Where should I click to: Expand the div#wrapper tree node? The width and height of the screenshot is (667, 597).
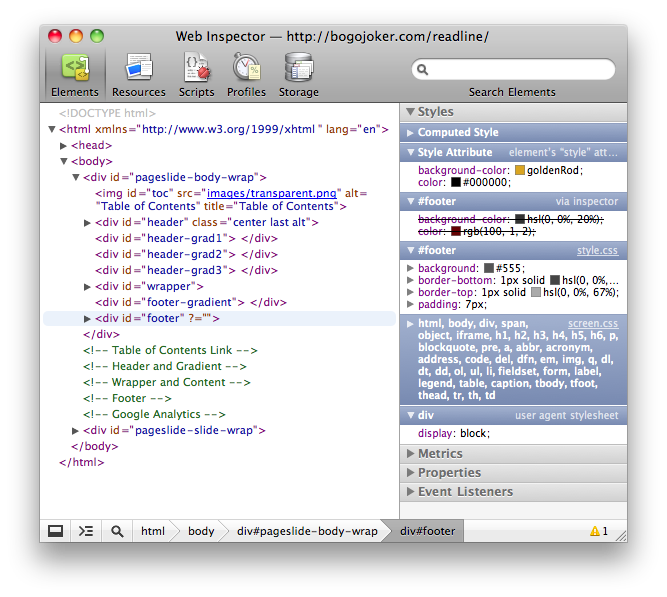point(88,286)
